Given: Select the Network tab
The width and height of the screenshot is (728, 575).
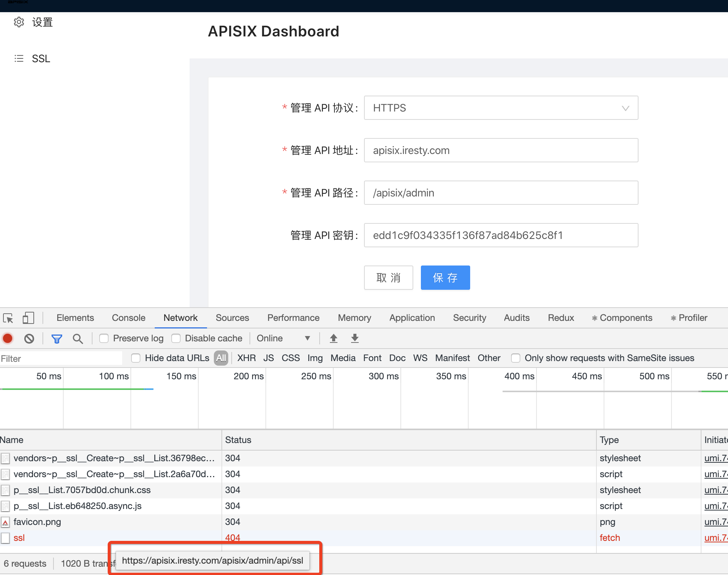Looking at the screenshot, I should pos(180,318).
